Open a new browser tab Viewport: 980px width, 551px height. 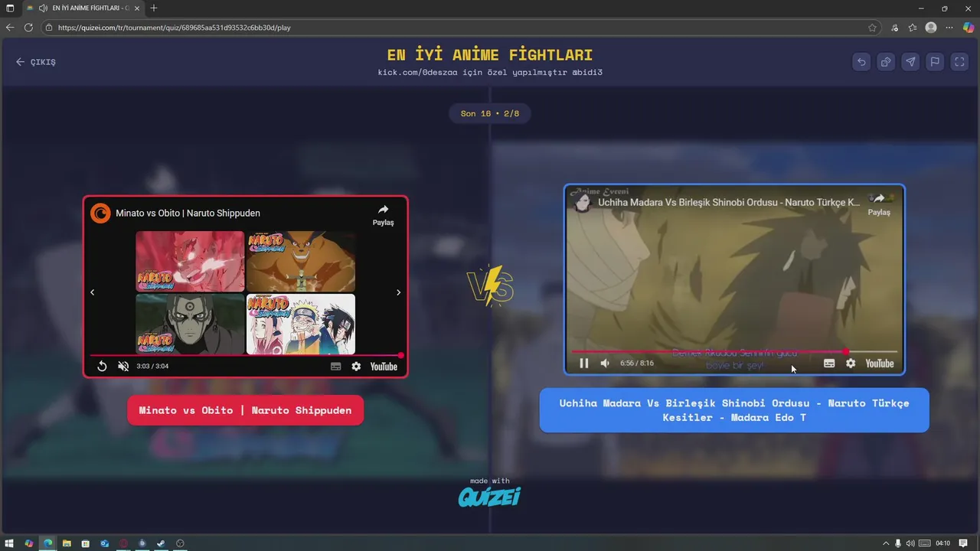pyautogui.click(x=154, y=8)
